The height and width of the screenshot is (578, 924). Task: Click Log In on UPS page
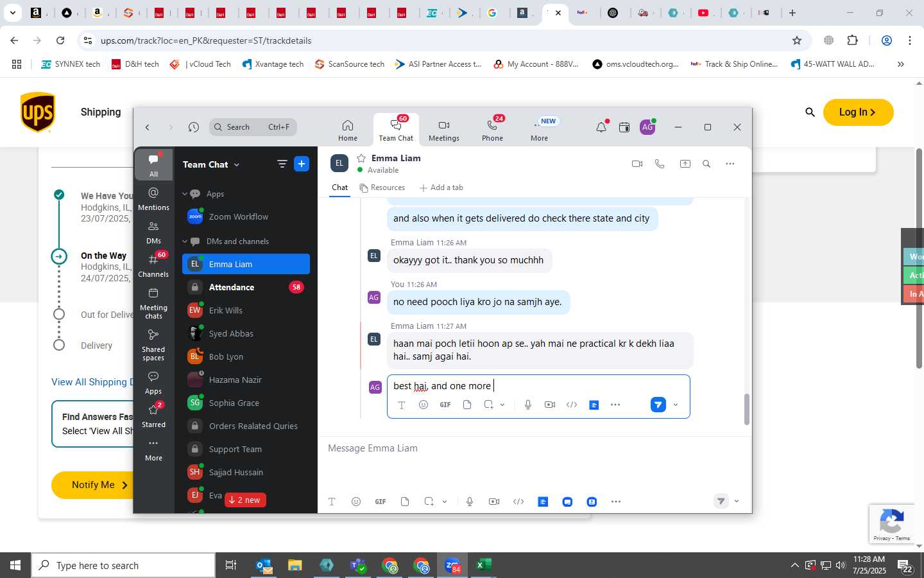(x=858, y=112)
